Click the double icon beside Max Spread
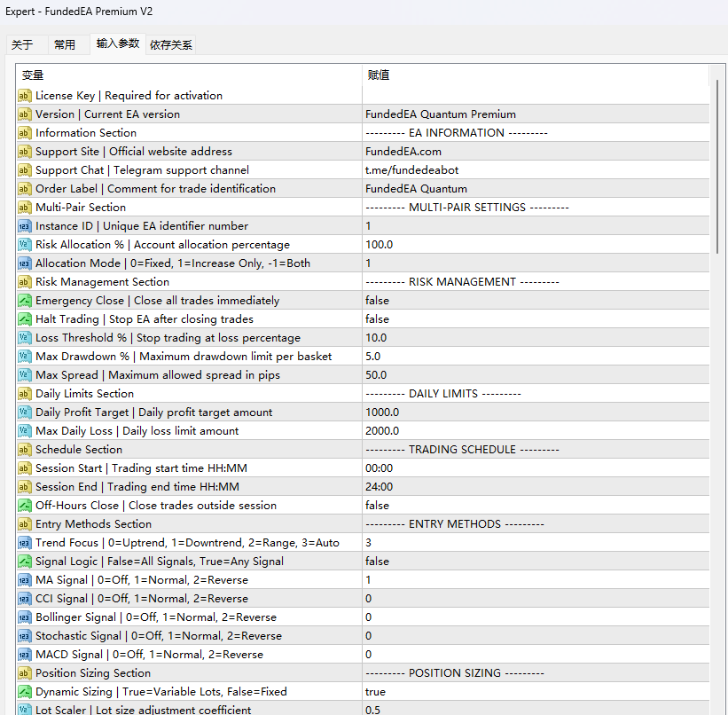 pos(25,375)
